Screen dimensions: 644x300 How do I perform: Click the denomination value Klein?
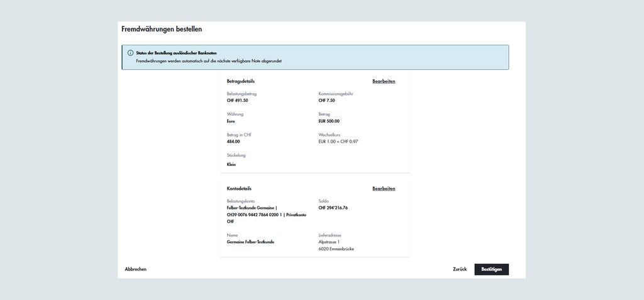(x=231, y=164)
